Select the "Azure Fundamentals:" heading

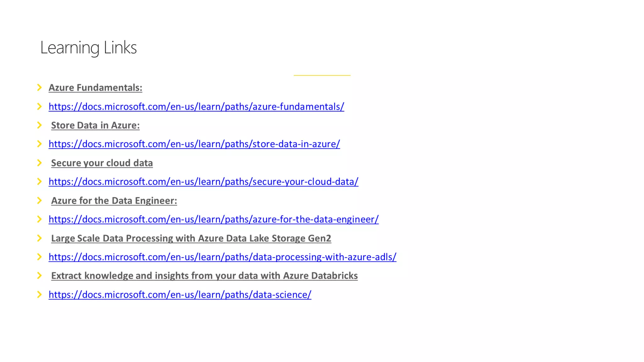pos(95,88)
